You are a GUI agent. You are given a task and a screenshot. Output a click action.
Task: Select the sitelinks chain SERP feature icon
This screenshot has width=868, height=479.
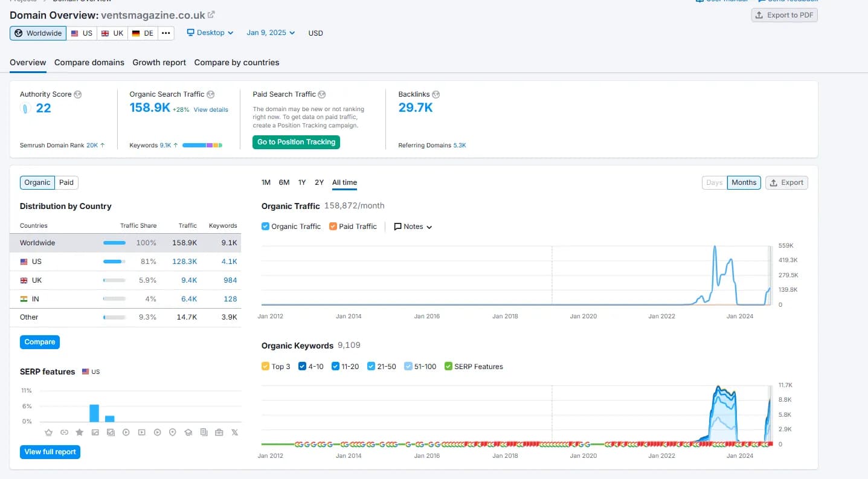tap(64, 432)
